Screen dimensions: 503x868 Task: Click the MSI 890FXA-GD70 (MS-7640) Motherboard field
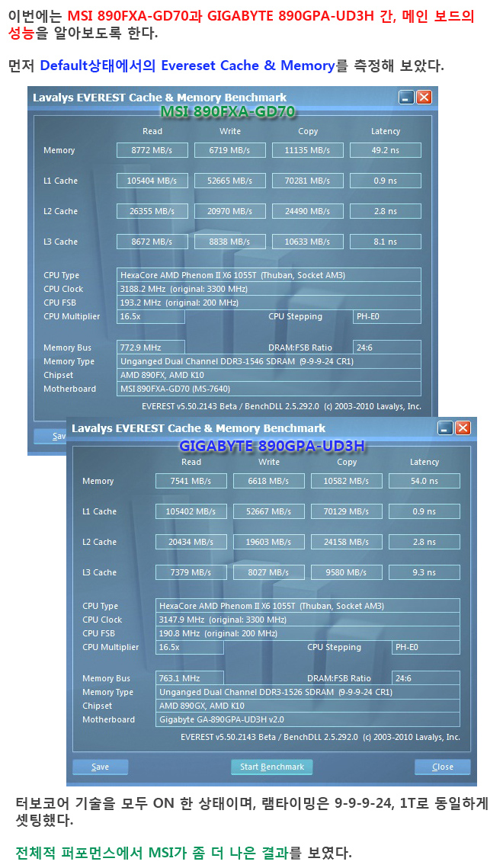[269, 389]
